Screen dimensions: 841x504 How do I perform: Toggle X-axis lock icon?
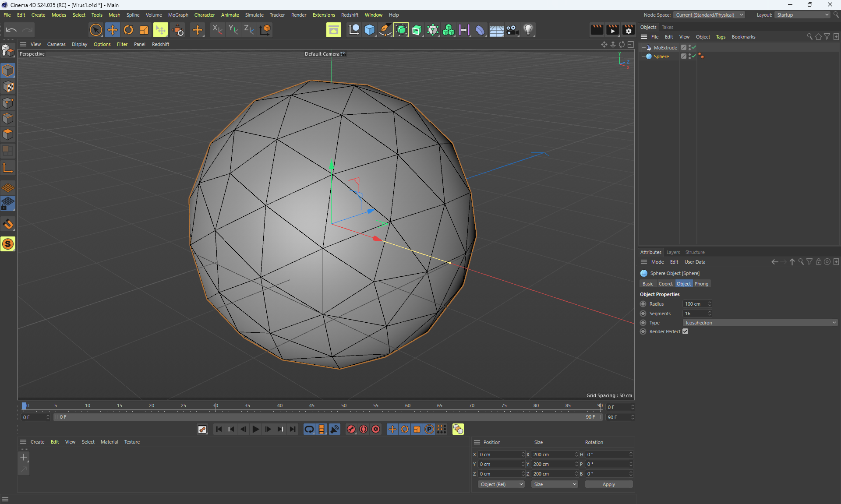[x=217, y=30]
